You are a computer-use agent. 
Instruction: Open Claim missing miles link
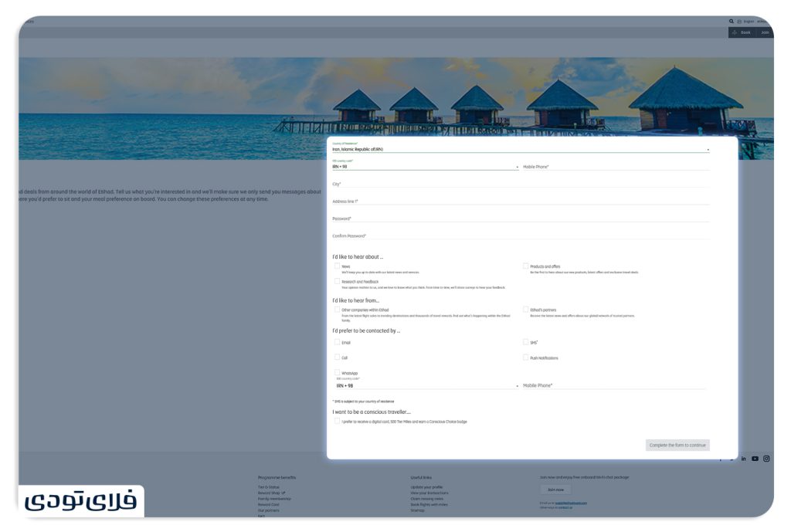coord(426,499)
